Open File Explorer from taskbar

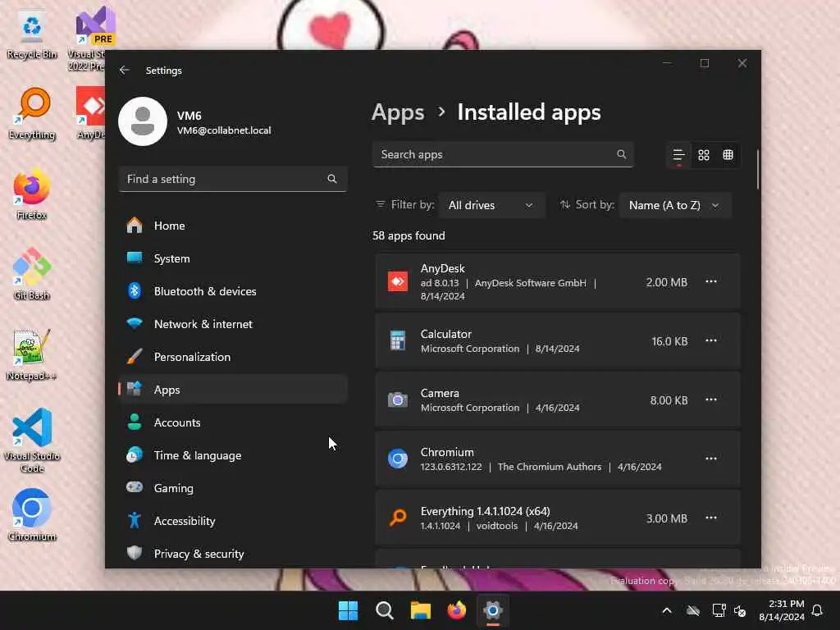click(421, 610)
